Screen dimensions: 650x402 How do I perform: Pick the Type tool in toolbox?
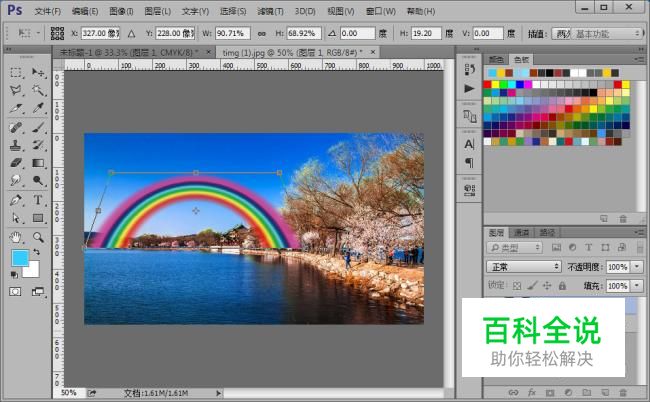coord(39,199)
